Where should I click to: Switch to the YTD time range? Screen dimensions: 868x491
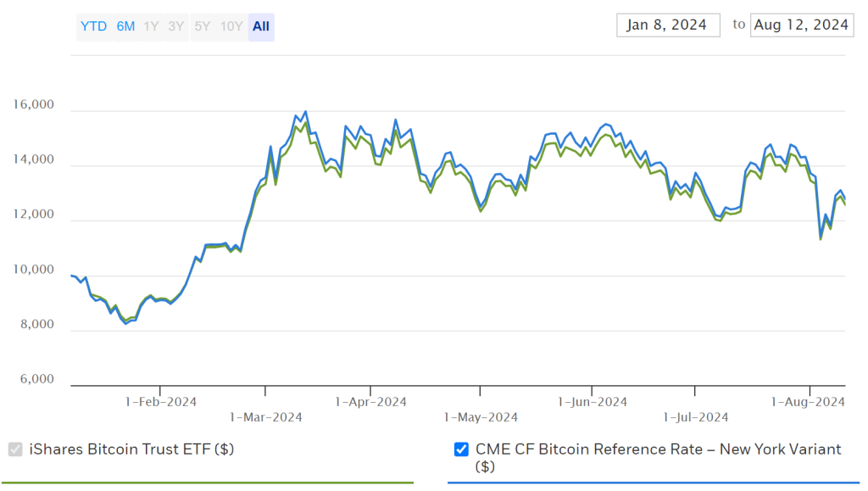[x=94, y=26]
